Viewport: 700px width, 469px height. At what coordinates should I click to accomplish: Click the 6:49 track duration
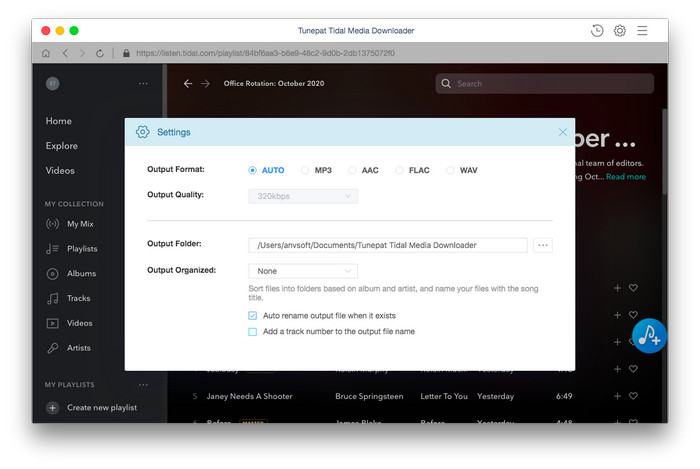click(564, 396)
